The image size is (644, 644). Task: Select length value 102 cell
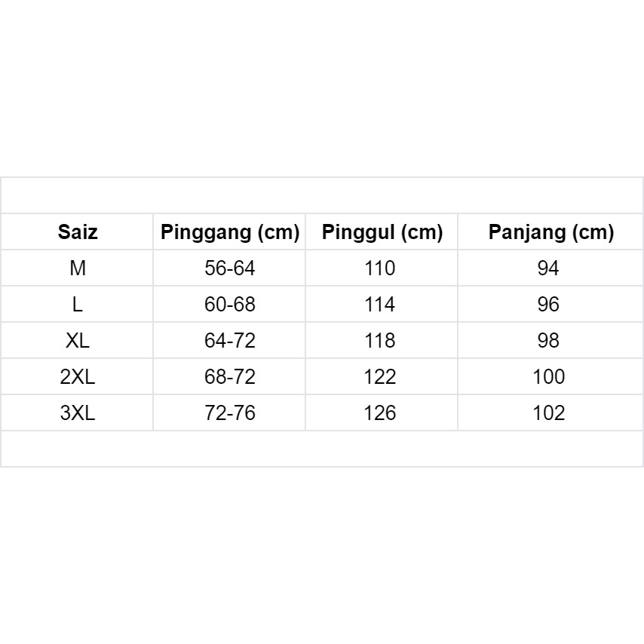point(548,413)
